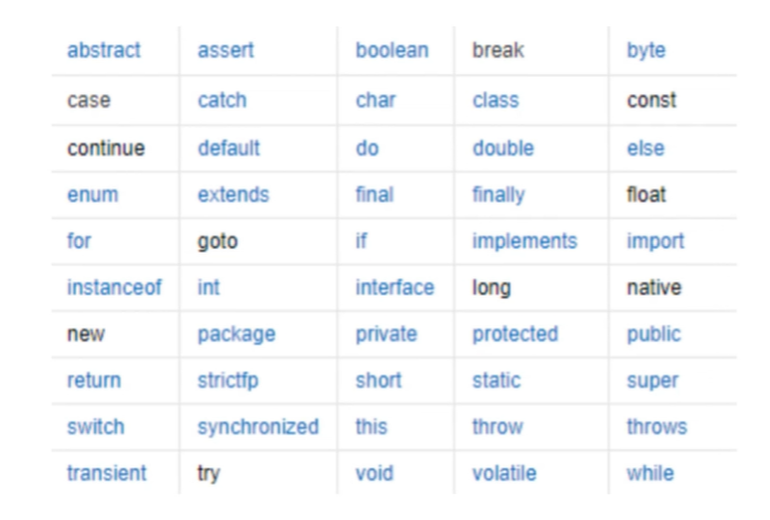Click the 'class' keyword link
Screen dimensions: 770x520
point(495,100)
